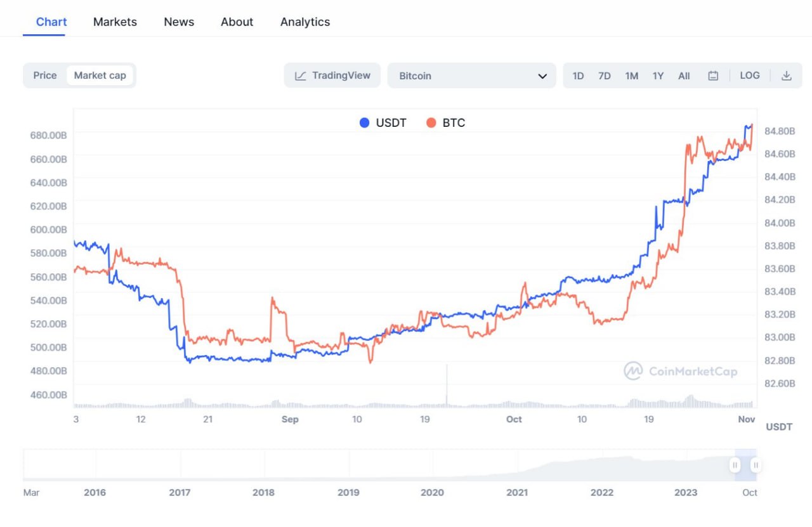Click the dropdown chevron next to Bitcoin
Screen dimensions: 812x527
point(542,76)
